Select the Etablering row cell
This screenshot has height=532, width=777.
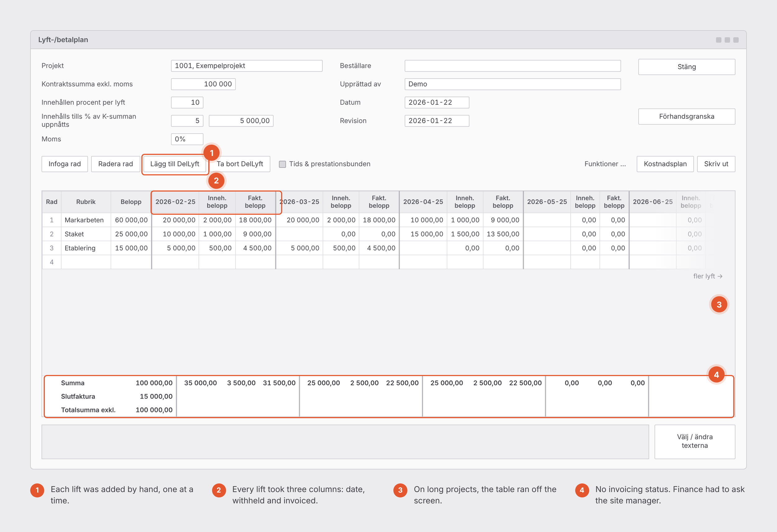pos(86,248)
